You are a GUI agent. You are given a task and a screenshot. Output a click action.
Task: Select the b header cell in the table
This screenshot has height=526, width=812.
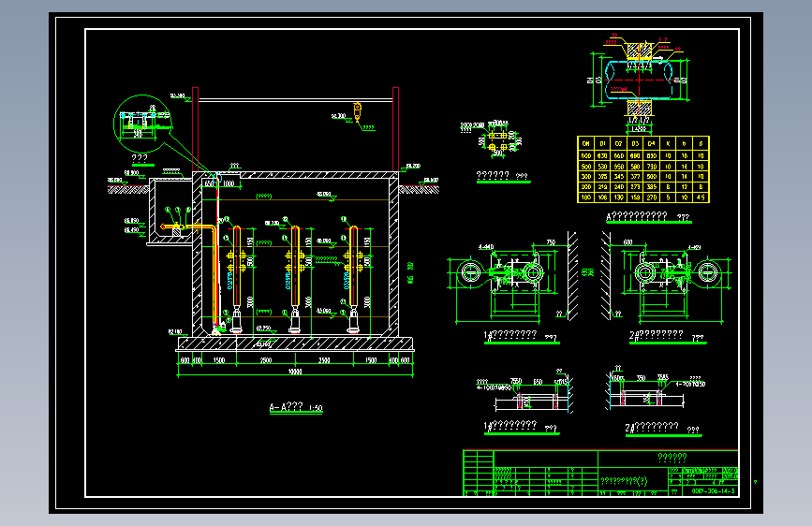pyautogui.click(x=684, y=143)
